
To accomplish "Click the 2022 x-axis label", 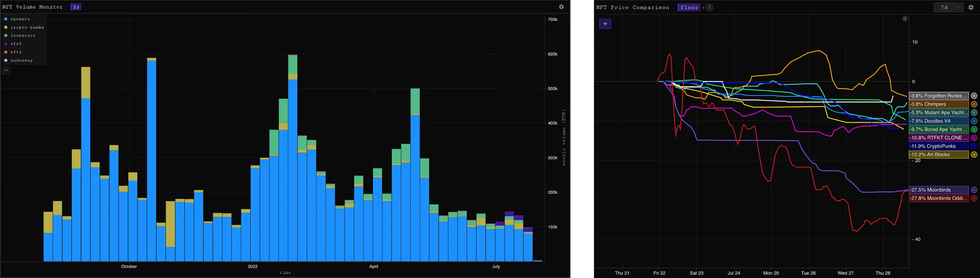I will (x=253, y=267).
